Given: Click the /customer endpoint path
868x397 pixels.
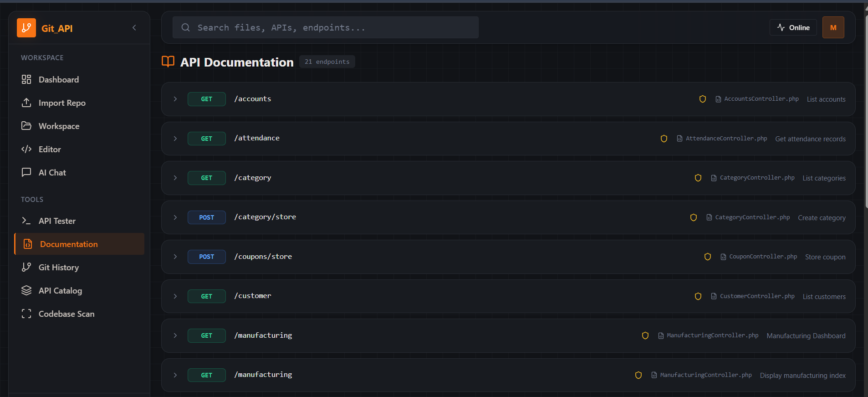Looking at the screenshot, I should click(253, 296).
